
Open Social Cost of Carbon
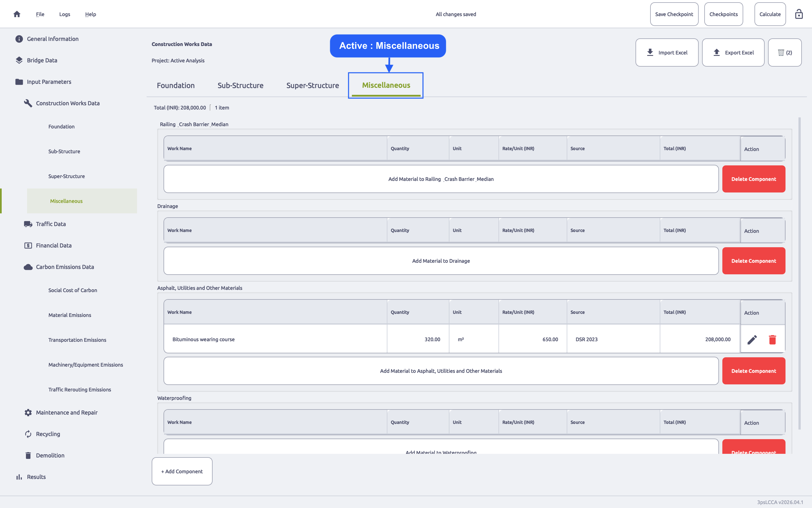(x=72, y=290)
